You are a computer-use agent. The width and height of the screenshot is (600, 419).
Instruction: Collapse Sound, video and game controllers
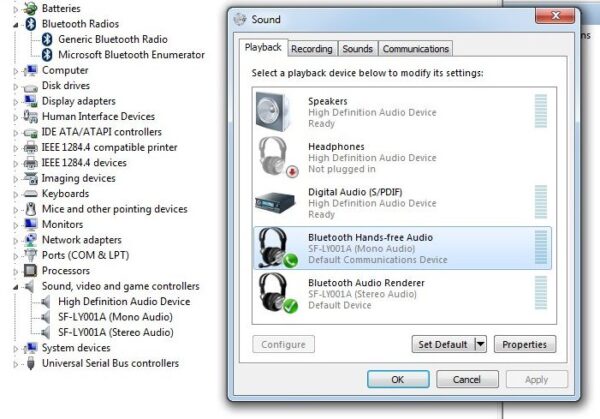click(16, 286)
